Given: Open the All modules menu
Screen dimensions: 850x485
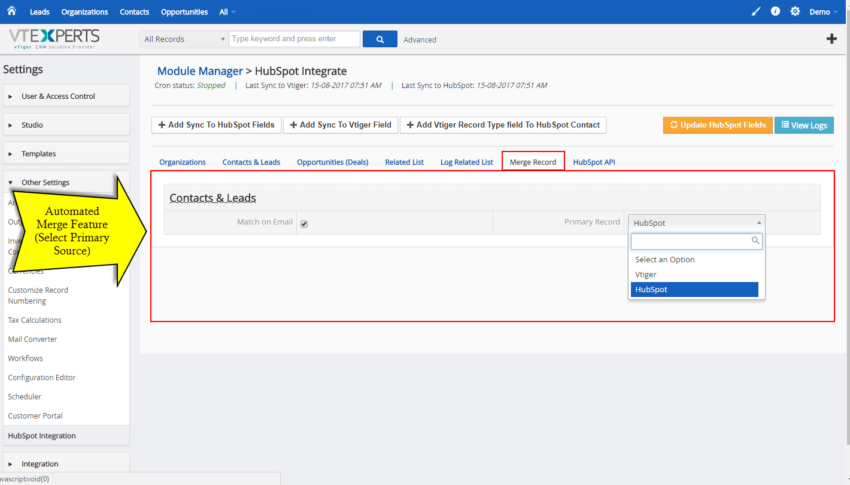Looking at the screenshot, I should click(x=227, y=12).
